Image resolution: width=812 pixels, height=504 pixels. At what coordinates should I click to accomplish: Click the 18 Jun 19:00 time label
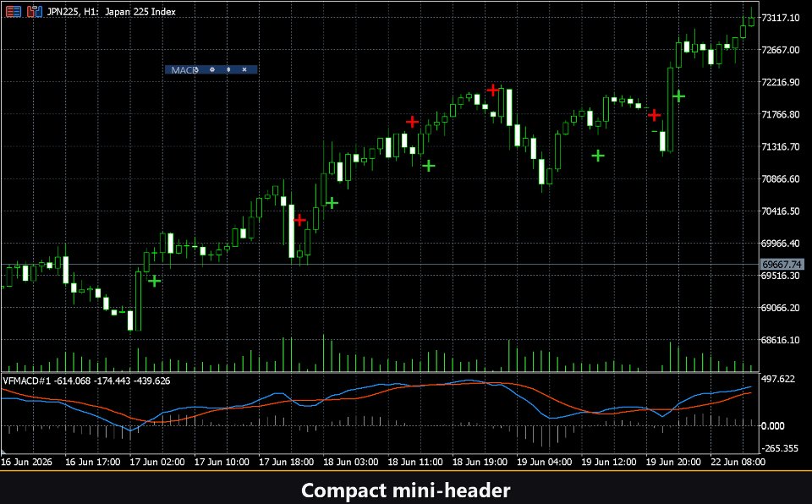click(480, 462)
